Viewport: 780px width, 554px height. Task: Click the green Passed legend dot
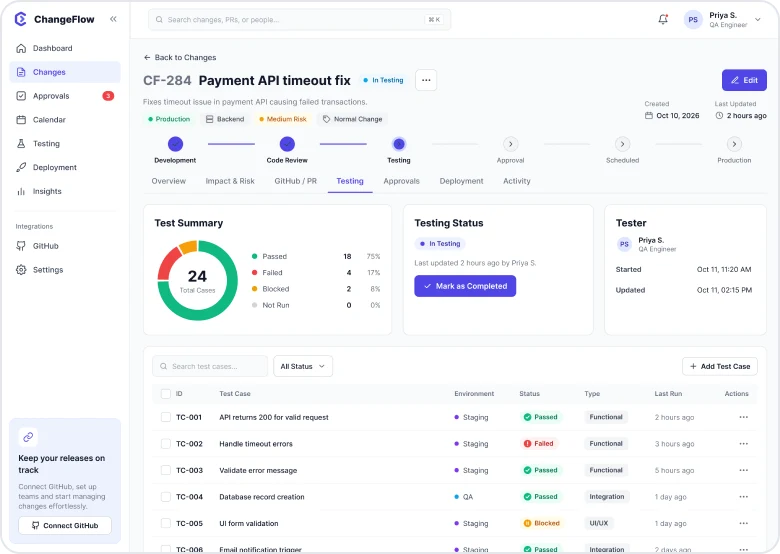(x=254, y=257)
